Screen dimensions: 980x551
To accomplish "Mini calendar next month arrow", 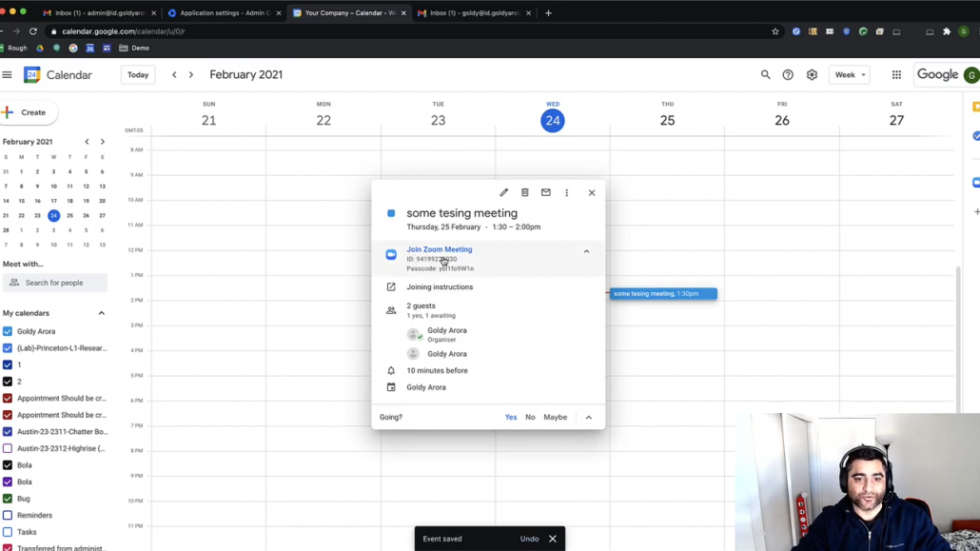I will [x=103, y=142].
